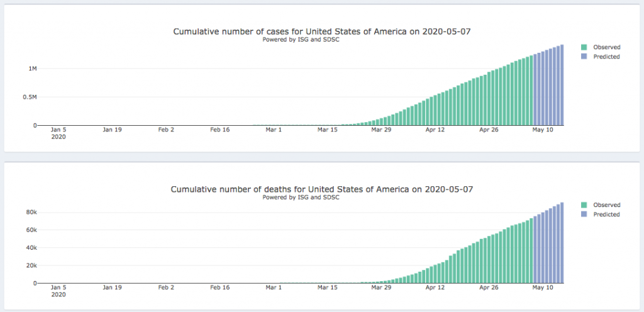Click green Observed swatch in deaths legend
Viewport: 644px width, 312px height.
(584, 205)
